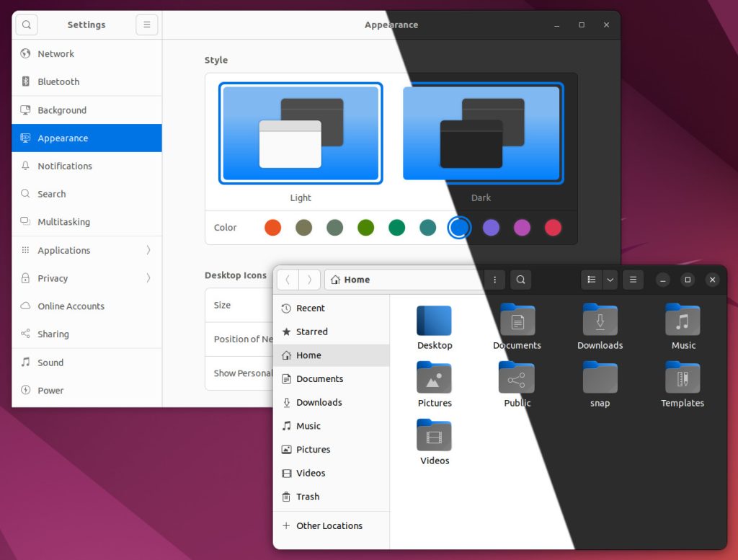The image size is (738, 560).
Task: Click the Settings search icon
Action: (26, 25)
